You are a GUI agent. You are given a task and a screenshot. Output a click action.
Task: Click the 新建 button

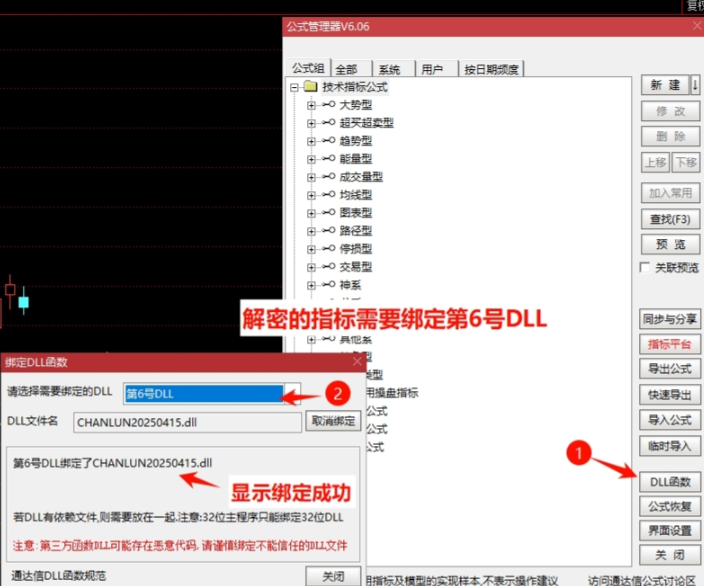tap(665, 85)
